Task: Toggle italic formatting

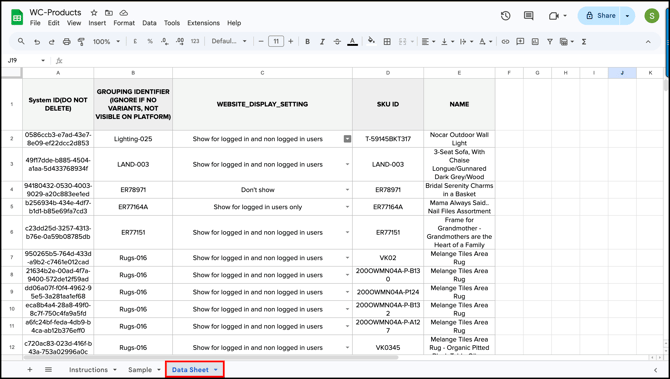Action: tap(322, 41)
